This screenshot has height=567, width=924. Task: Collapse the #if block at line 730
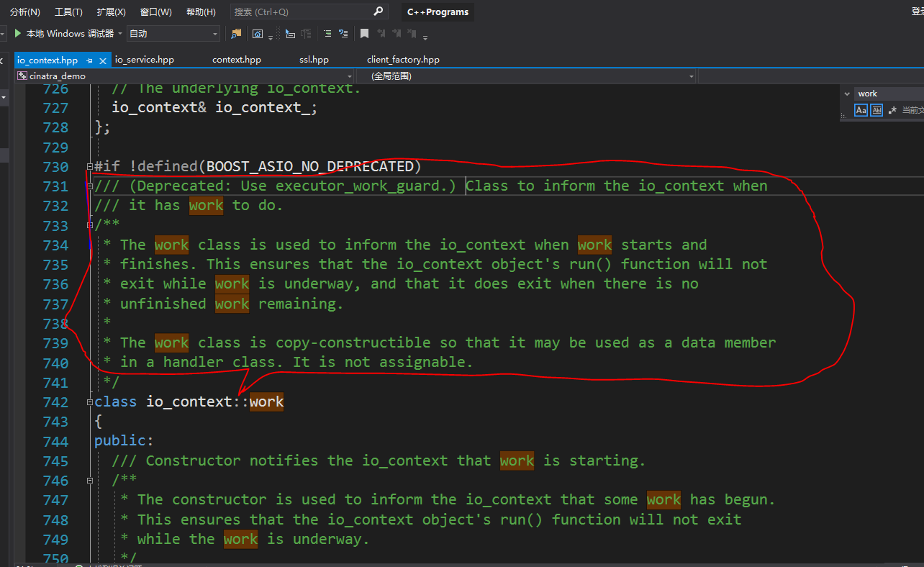[x=89, y=166]
